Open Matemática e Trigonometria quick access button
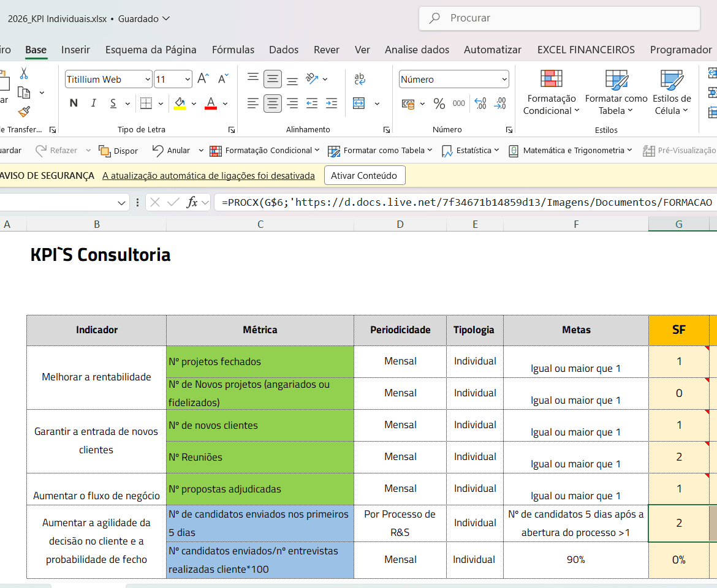 pos(570,151)
